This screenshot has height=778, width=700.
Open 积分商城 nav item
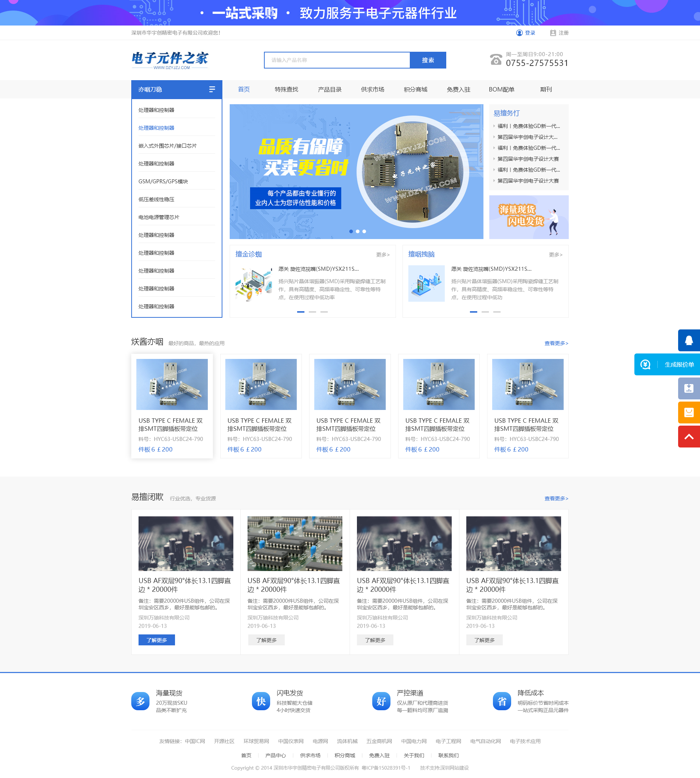(x=415, y=89)
